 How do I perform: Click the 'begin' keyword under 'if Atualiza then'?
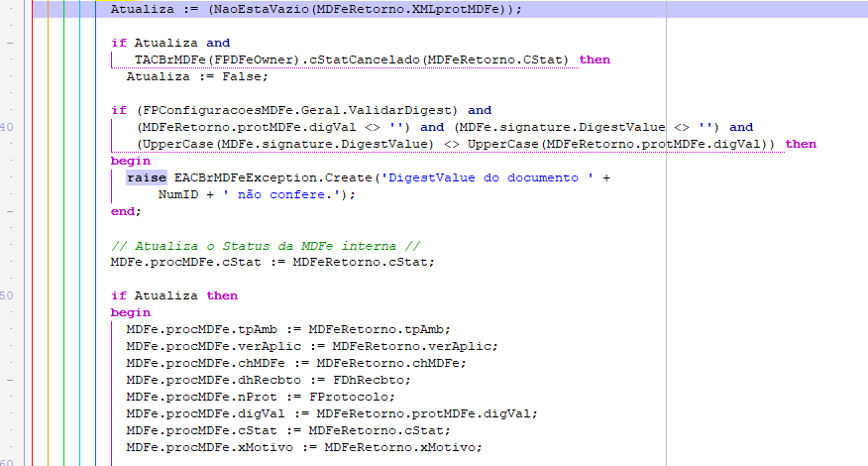[131, 312]
